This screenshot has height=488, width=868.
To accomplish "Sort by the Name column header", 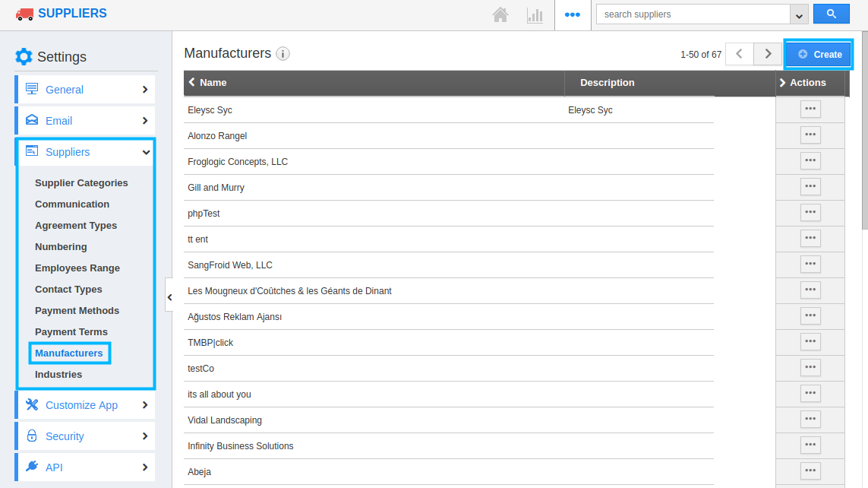I will (213, 83).
